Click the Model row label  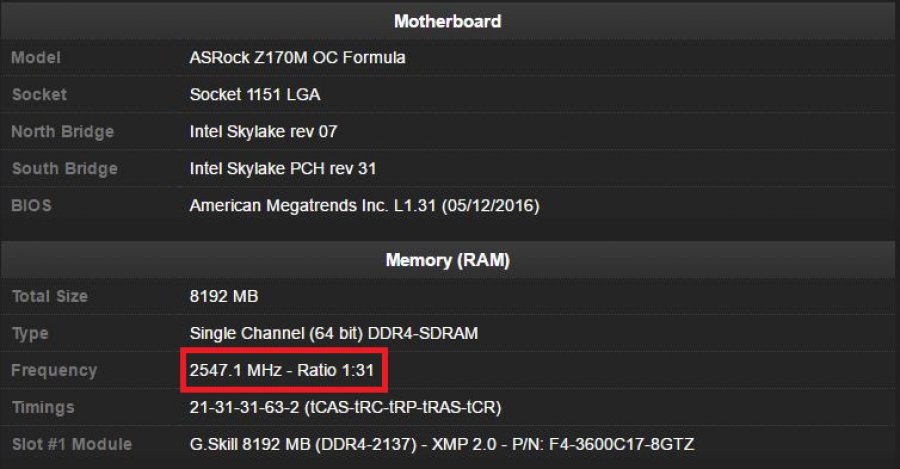click(x=36, y=57)
